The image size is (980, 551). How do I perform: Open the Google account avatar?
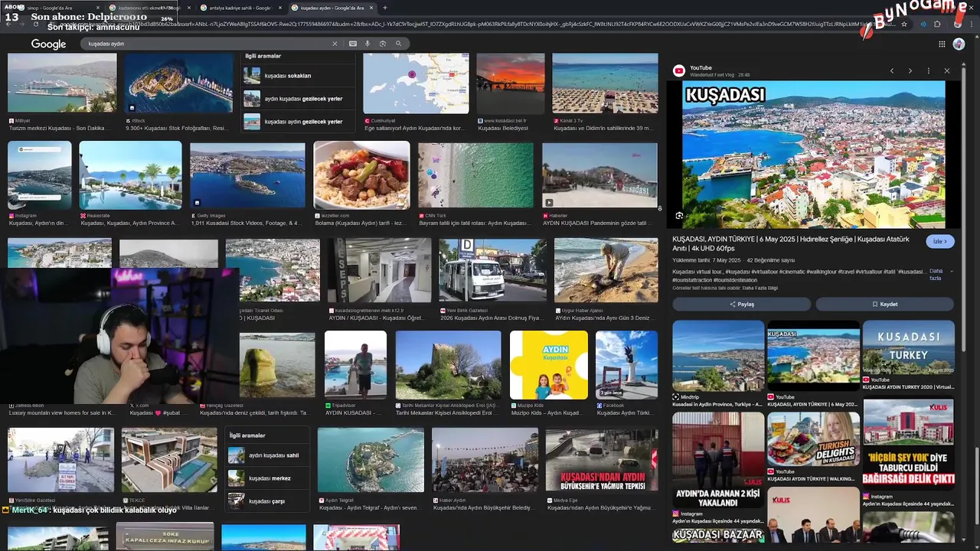coord(959,44)
